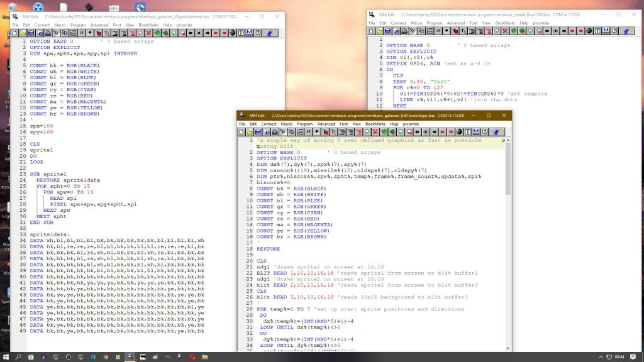Click running man icon in spritedatatest window
This screenshot has width=644, height=362.
coord(269,33)
